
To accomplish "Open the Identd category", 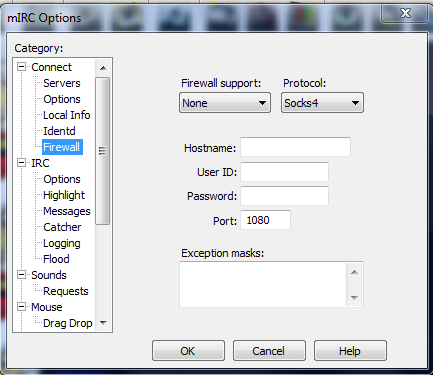I will tap(59, 131).
